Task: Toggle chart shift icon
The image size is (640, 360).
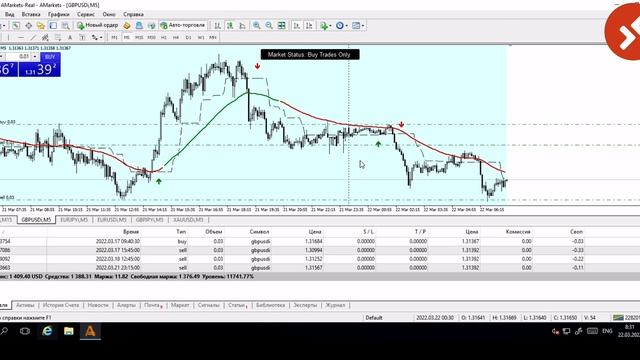Action: (309, 25)
